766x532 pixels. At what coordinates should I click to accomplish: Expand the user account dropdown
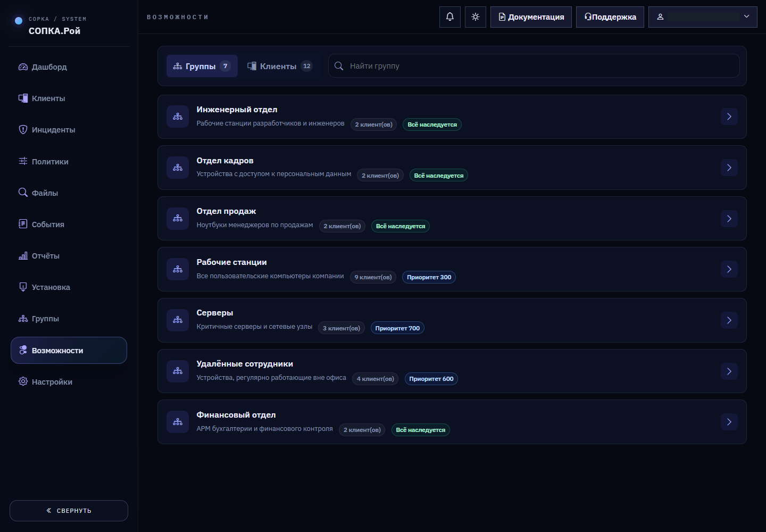point(703,17)
